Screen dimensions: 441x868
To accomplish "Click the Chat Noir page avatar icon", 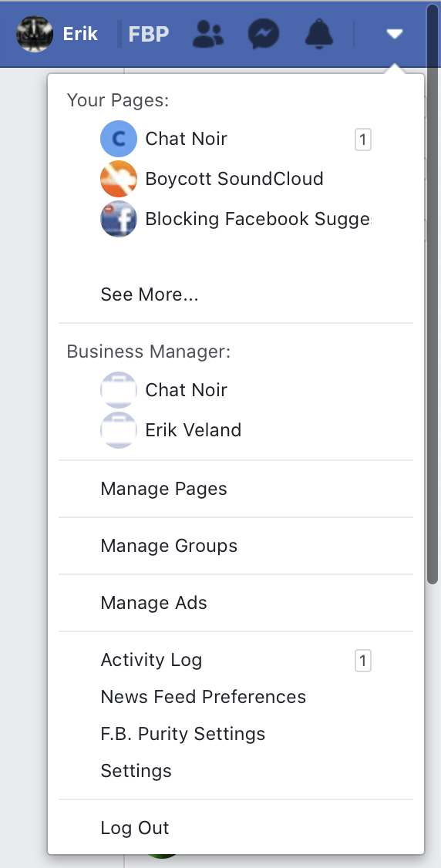I will tap(119, 139).
